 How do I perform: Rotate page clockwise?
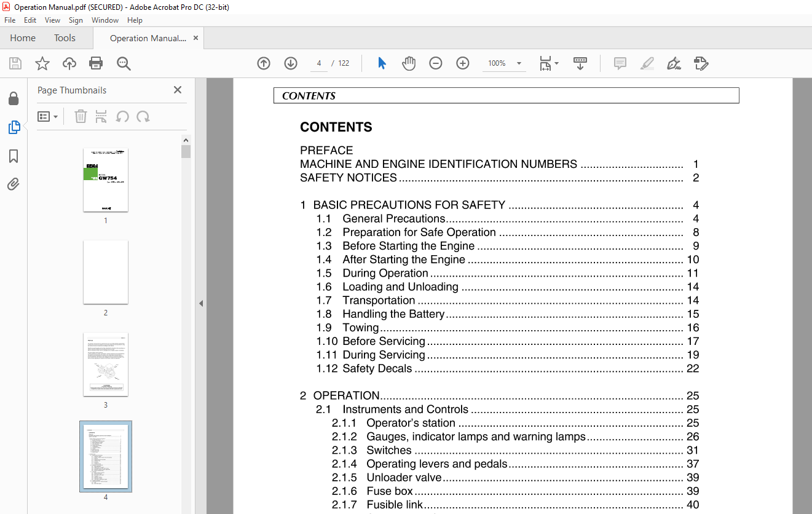pyautogui.click(x=143, y=116)
